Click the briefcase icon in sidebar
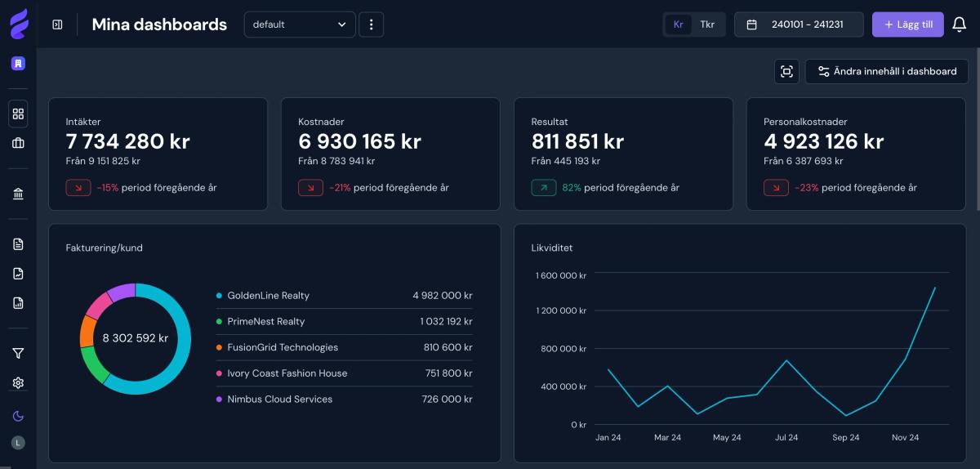The height and width of the screenshot is (469, 980). tap(18, 143)
